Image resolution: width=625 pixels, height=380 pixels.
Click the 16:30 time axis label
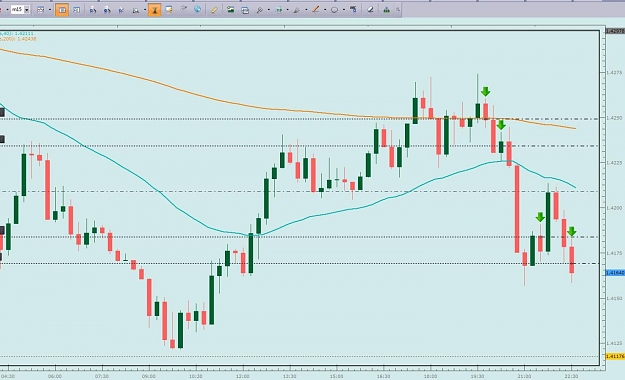pyautogui.click(x=383, y=376)
